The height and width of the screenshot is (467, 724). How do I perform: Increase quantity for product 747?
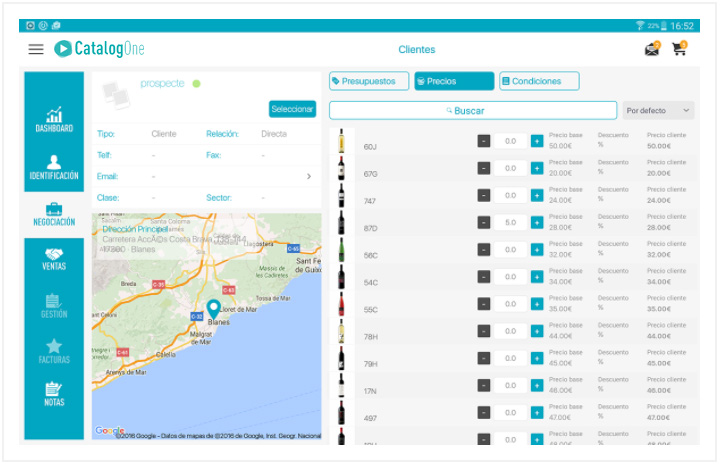[x=537, y=195]
